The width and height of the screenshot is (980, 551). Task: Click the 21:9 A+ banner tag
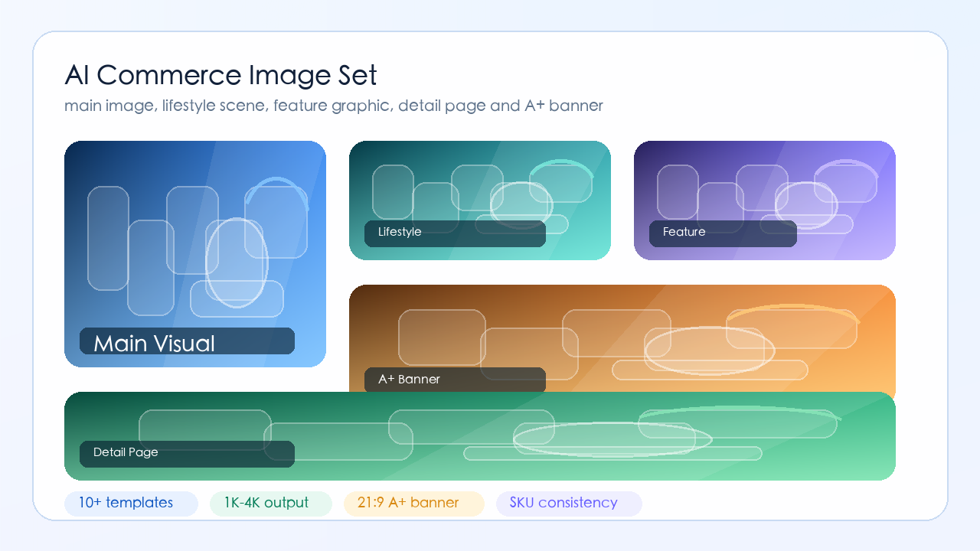point(414,504)
